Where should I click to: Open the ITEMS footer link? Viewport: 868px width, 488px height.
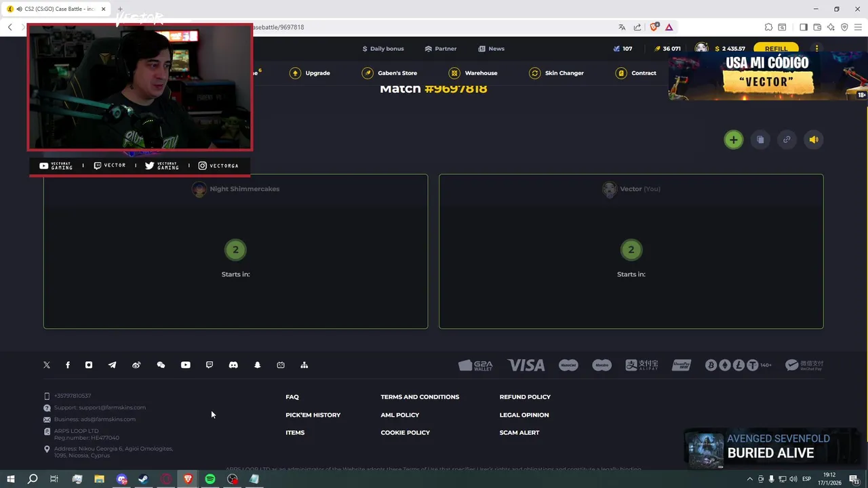[295, 432]
